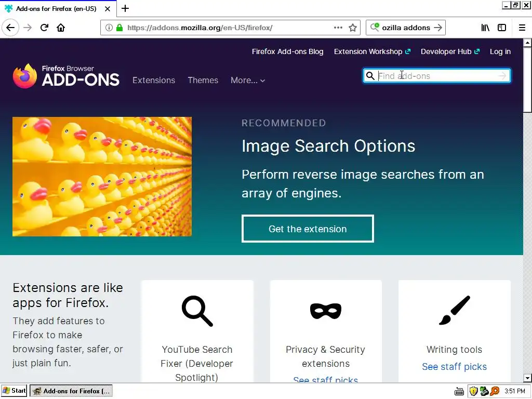Click YouTube Search Fixer card title
The width and height of the screenshot is (532, 399).
197,363
